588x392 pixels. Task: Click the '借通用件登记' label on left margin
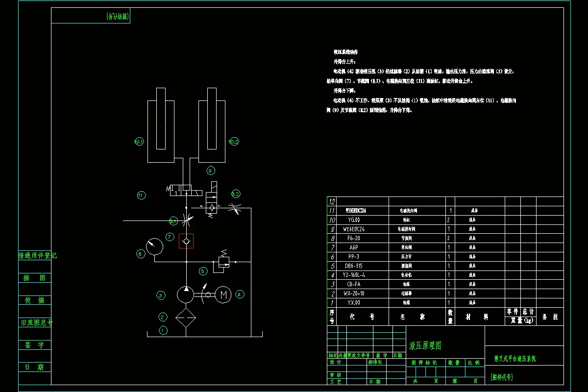click(38, 255)
